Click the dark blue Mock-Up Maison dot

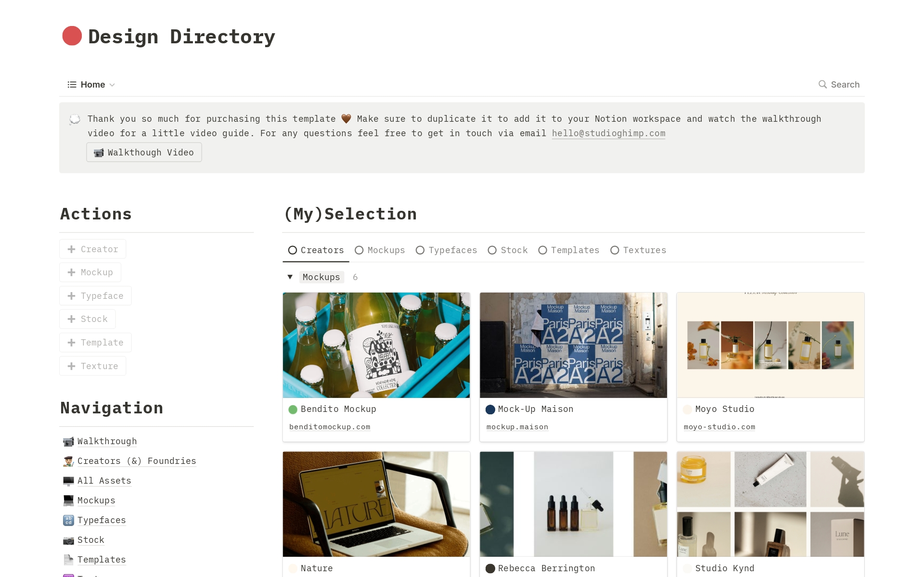pos(490,410)
